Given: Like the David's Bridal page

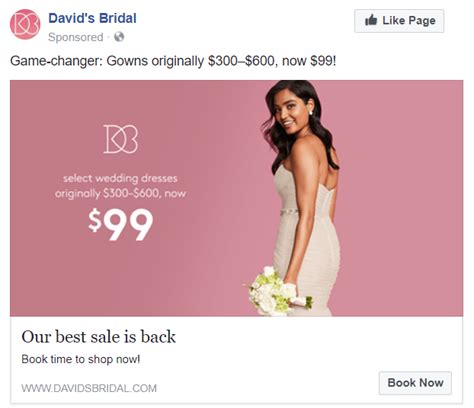Looking at the screenshot, I should [x=399, y=21].
